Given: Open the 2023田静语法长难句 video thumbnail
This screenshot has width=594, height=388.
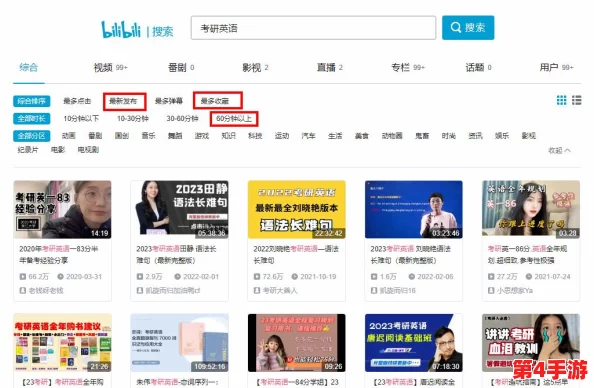Looking at the screenshot, I should [x=180, y=210].
